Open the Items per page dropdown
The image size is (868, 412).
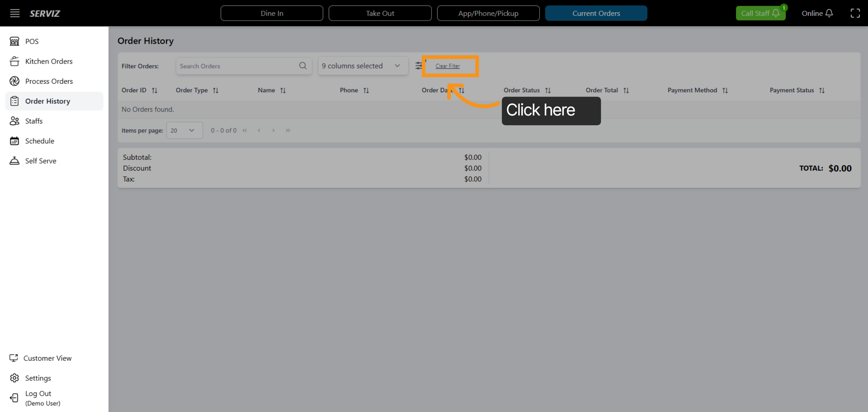click(184, 130)
